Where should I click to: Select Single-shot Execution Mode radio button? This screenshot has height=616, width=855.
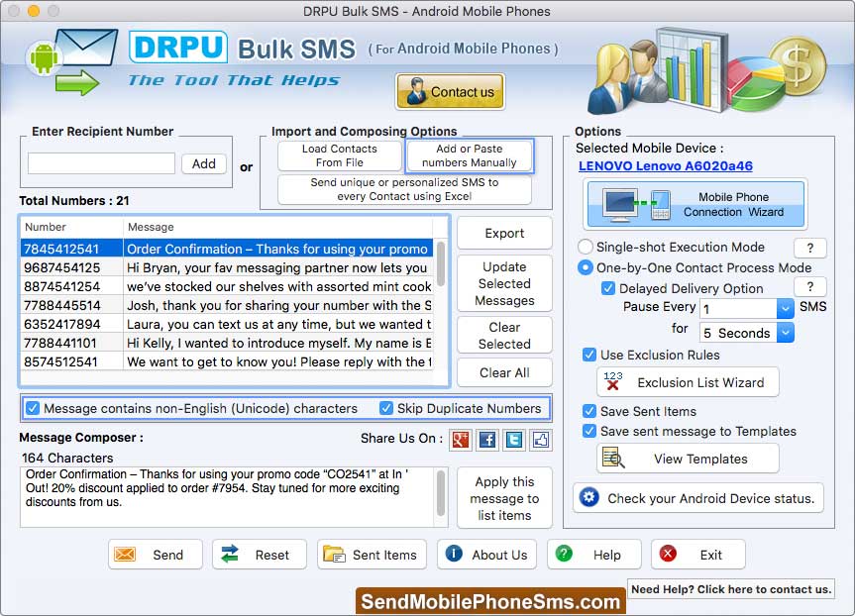[x=586, y=247]
